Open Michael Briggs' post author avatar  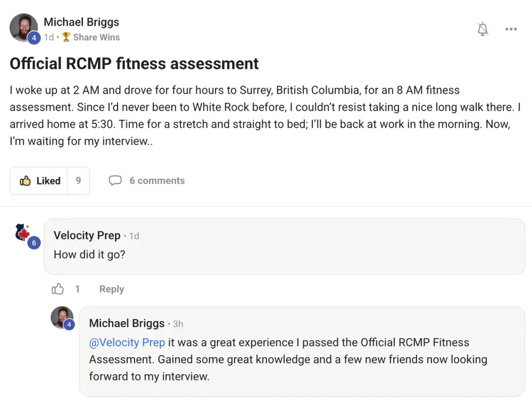(x=23, y=27)
